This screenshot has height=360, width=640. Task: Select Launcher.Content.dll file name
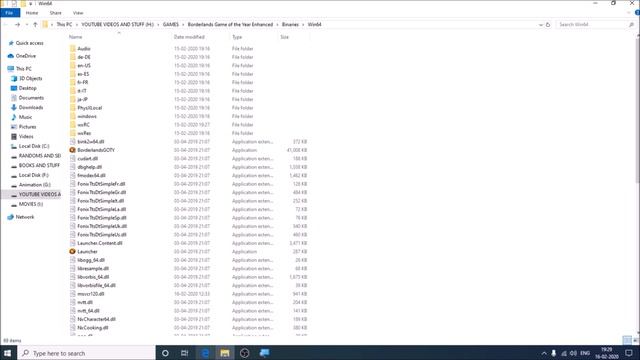click(x=100, y=243)
